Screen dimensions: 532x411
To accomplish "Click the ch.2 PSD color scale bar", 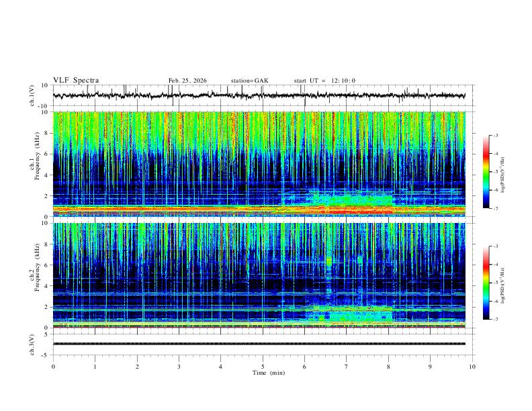I will tap(486, 283).
